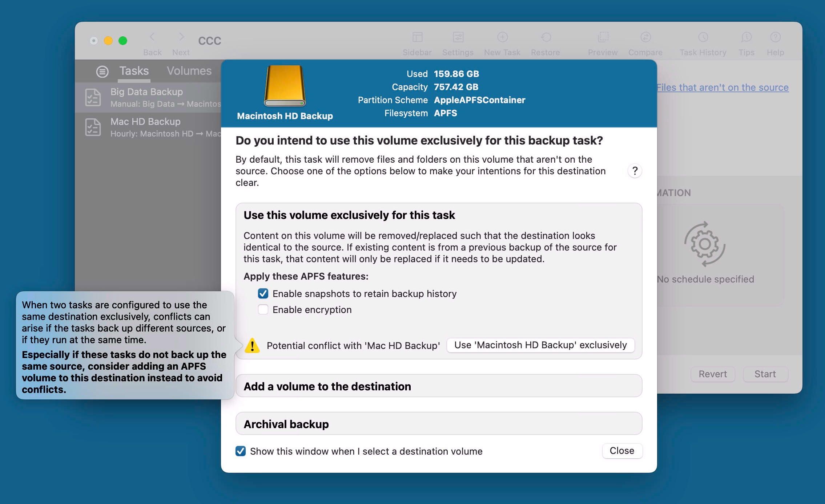825x504 pixels.
Task: Click the Mac HD Backup task icon
Action: click(93, 127)
